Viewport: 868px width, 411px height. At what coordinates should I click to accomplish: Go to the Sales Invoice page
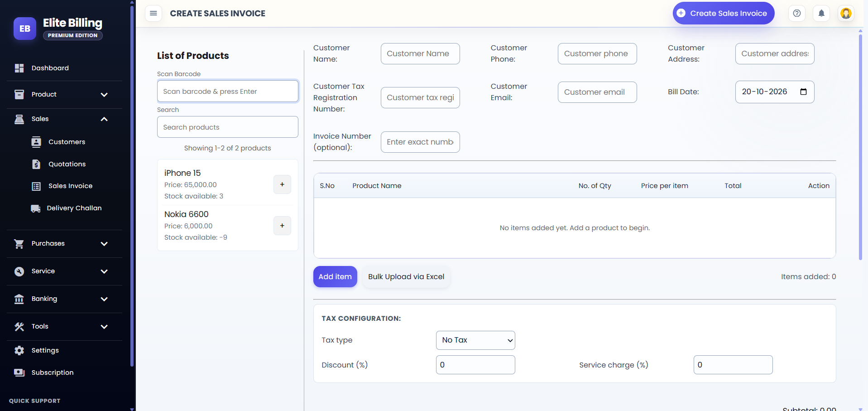tap(70, 186)
